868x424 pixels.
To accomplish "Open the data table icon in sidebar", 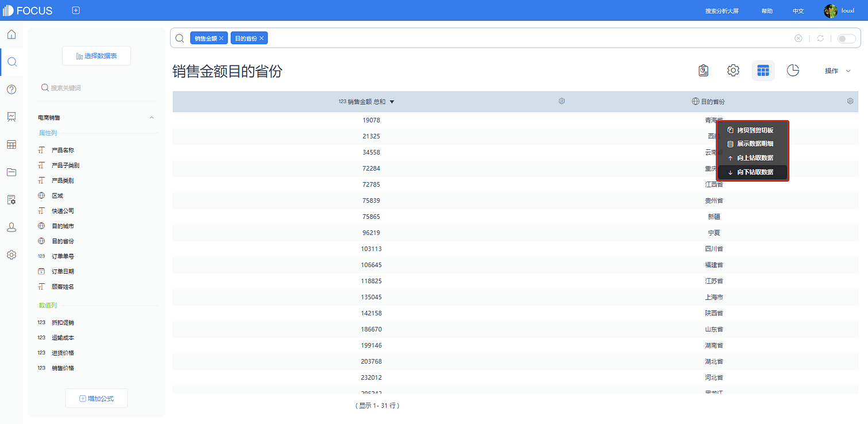I will point(11,145).
